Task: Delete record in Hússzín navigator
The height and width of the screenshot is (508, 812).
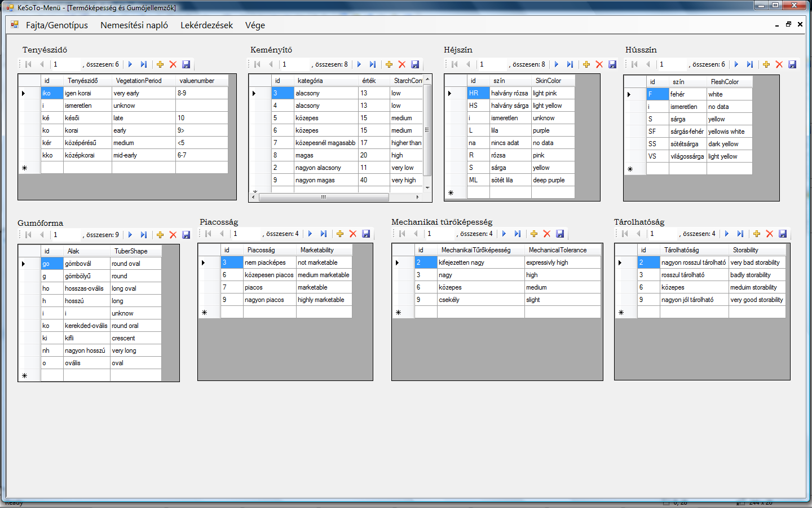Action: coord(779,64)
